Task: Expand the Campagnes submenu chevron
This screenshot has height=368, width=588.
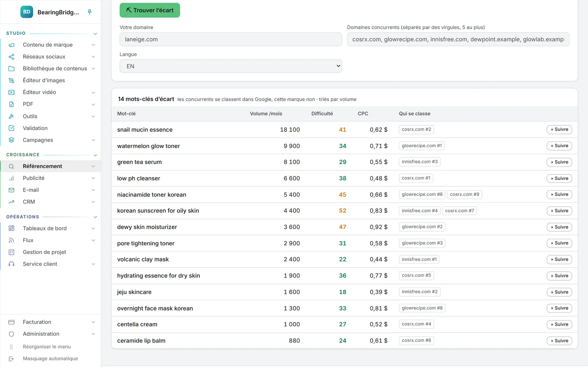Action: (93, 140)
